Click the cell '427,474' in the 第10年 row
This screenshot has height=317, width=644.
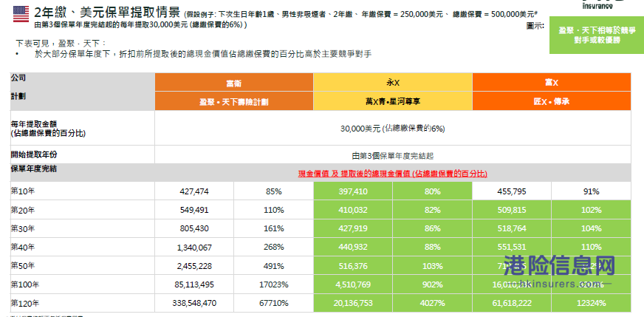(x=194, y=191)
